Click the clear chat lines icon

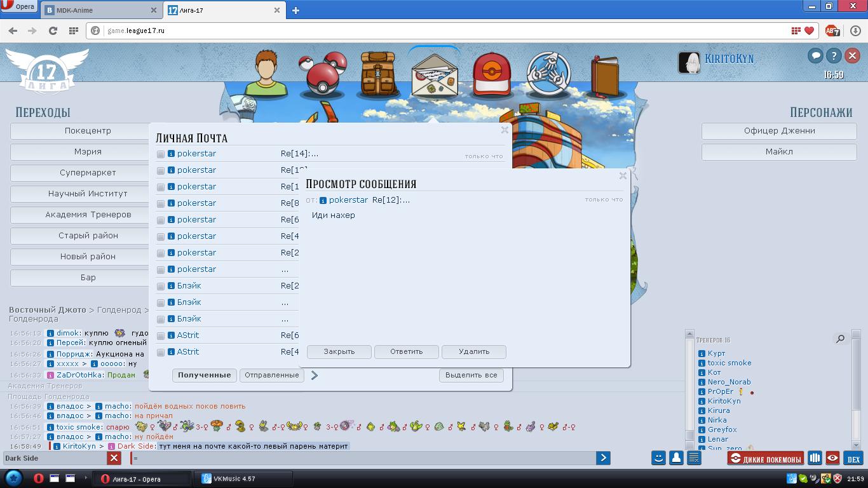(694, 457)
